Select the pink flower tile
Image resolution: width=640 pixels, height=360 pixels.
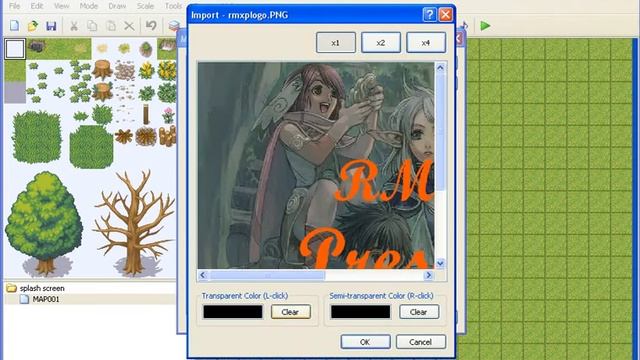point(168,115)
